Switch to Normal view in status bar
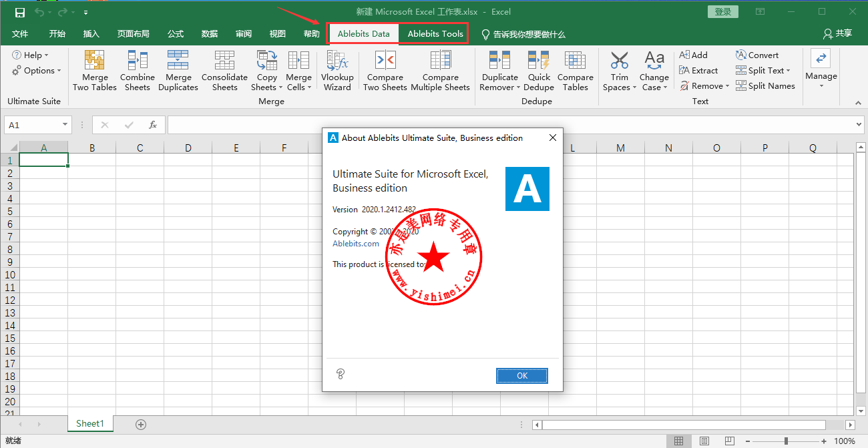Screen dimensions: 868x448 [678, 441]
